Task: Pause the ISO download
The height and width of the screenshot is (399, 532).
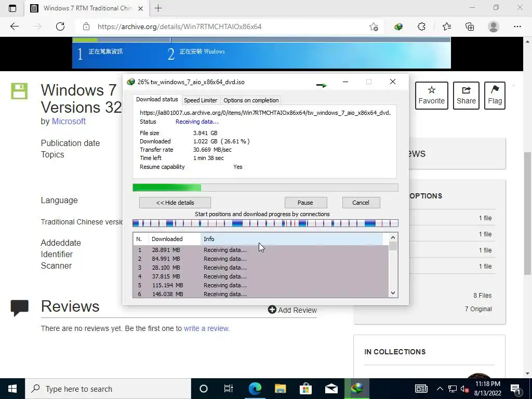Action: 305,203
